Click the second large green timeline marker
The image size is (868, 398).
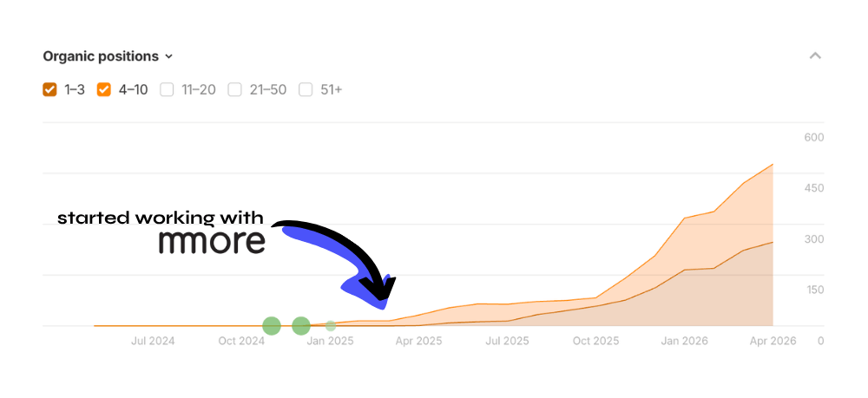(301, 326)
